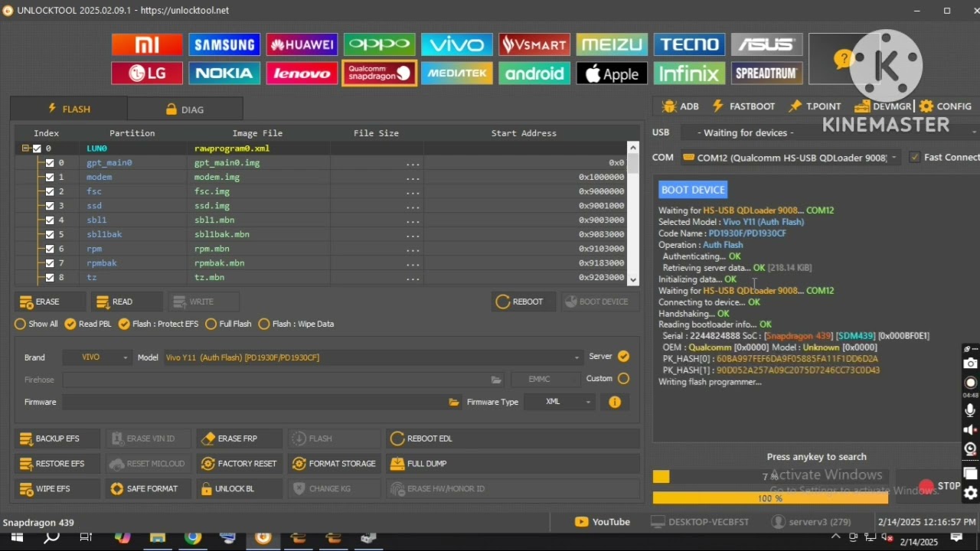Select the ASUS brand logo
The width and height of the screenshot is (980, 551).
(766, 44)
